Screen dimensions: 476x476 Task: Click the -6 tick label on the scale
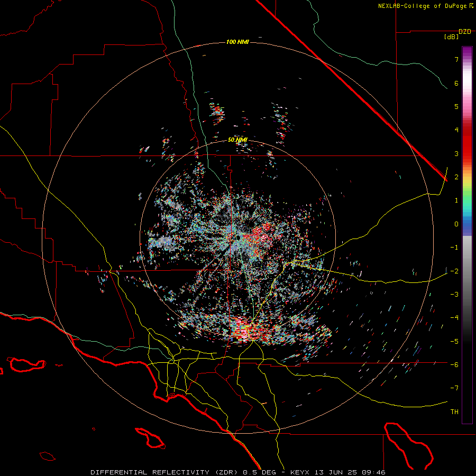[454, 365]
